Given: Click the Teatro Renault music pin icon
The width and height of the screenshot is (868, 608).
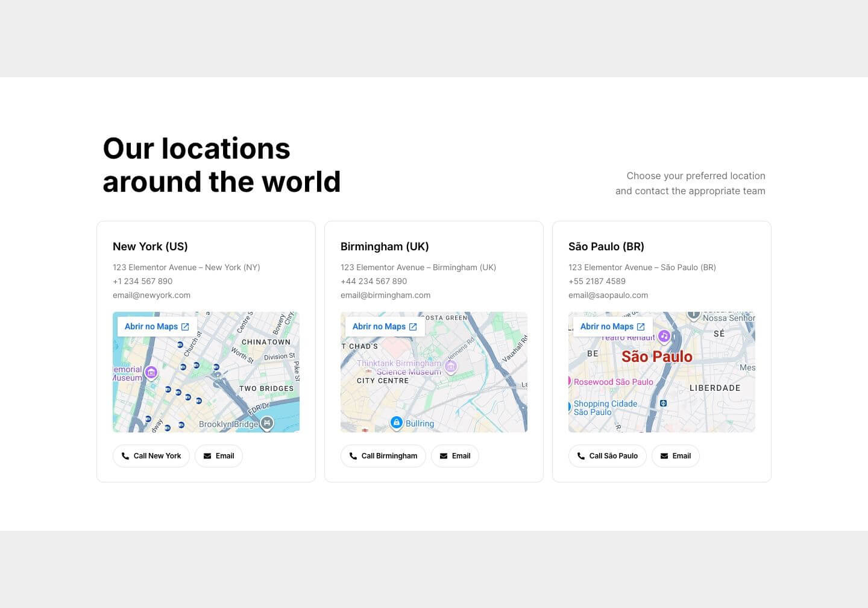Looking at the screenshot, I should [x=664, y=336].
